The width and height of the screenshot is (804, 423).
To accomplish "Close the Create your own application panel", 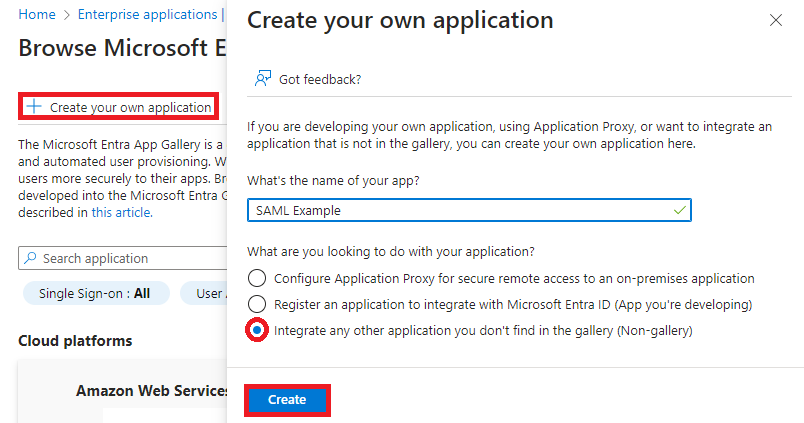I will pyautogui.click(x=776, y=21).
